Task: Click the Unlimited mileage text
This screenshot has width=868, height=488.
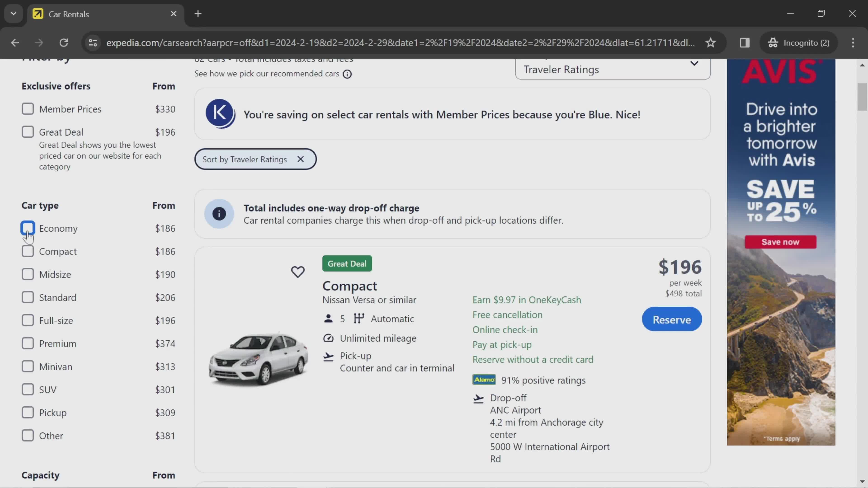Action: tap(378, 338)
